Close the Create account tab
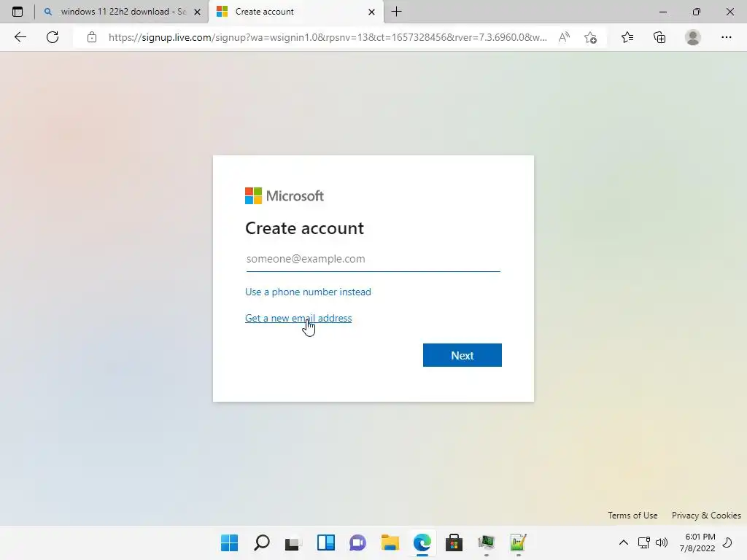 pyautogui.click(x=371, y=12)
